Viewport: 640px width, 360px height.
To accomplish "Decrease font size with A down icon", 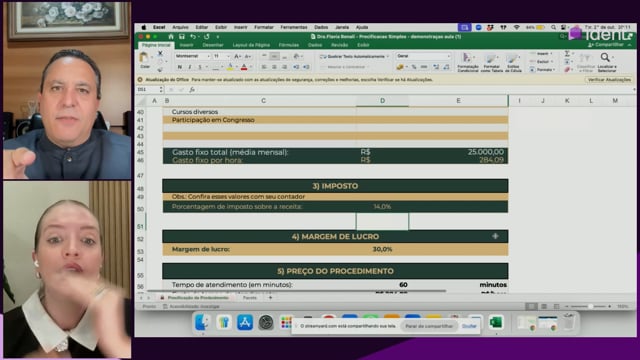I will tap(247, 56).
